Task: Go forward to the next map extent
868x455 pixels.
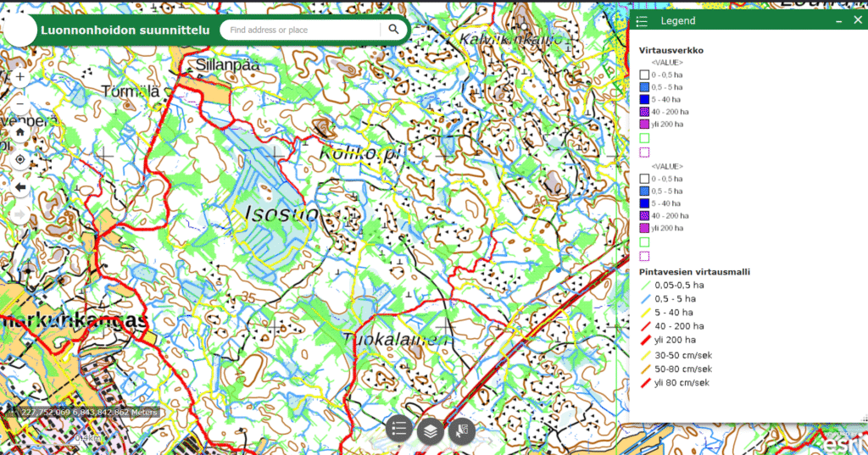Action: click(20, 214)
